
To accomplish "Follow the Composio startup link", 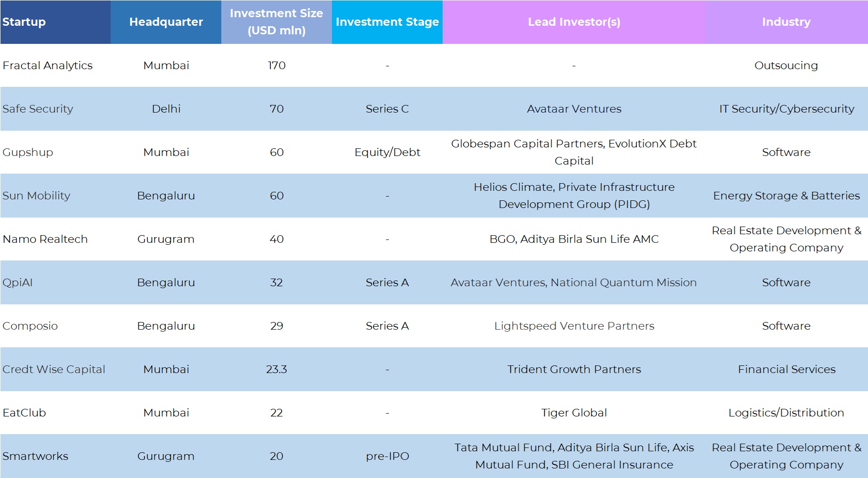I will pos(30,326).
